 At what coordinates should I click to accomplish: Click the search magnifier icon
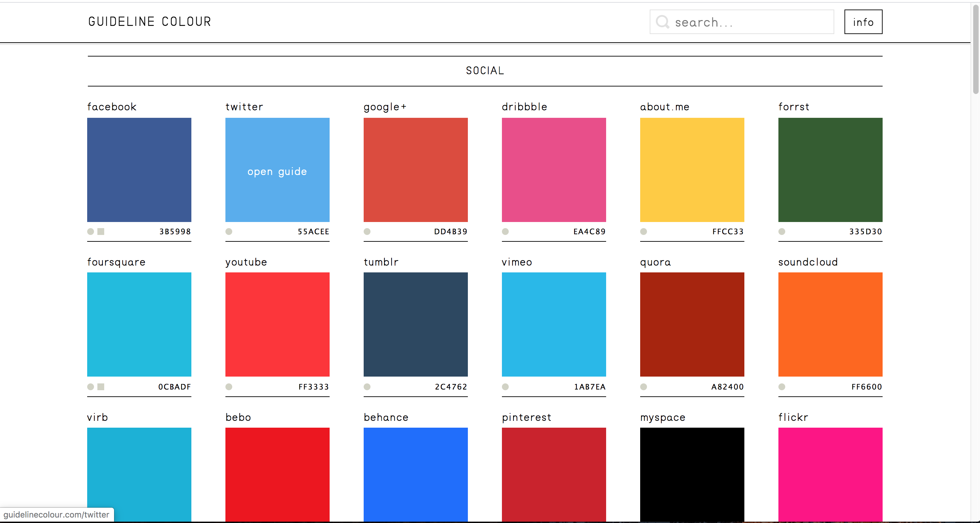662,22
